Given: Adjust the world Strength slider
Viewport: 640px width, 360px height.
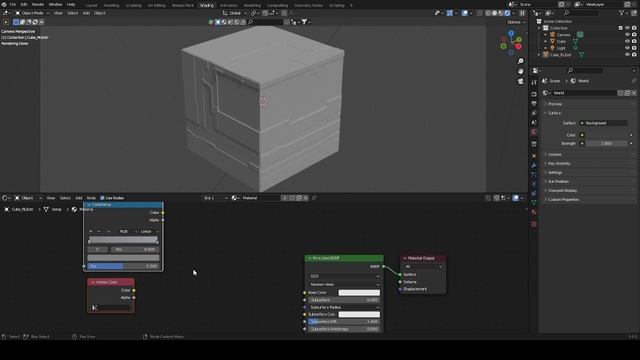Looking at the screenshot, I should pos(606,144).
